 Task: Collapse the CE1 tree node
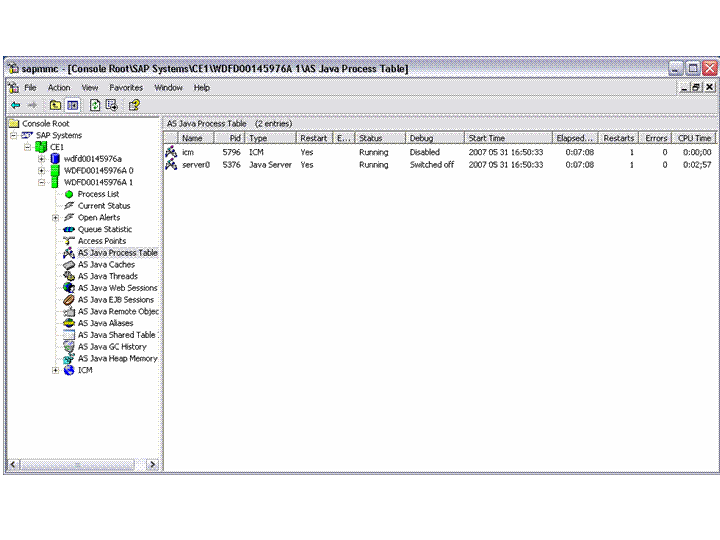click(28, 147)
